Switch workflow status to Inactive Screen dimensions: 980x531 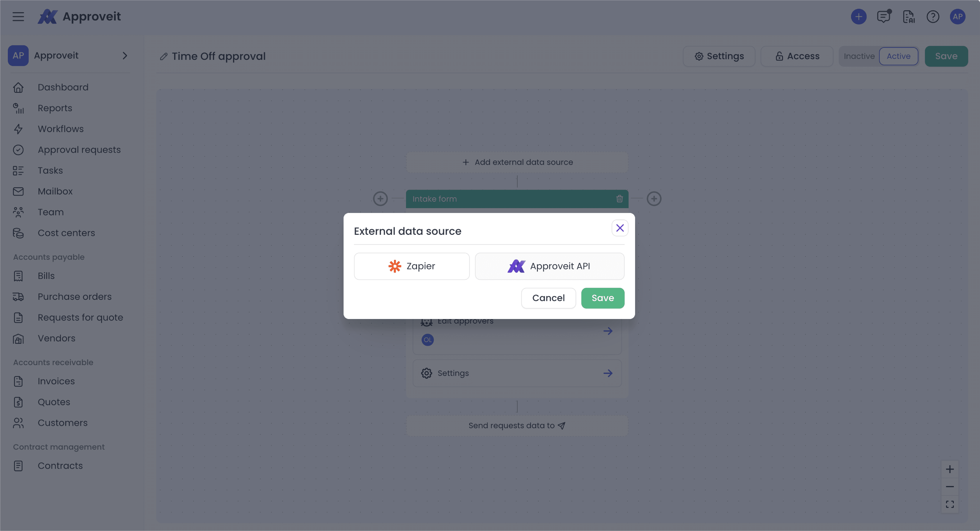tap(859, 56)
